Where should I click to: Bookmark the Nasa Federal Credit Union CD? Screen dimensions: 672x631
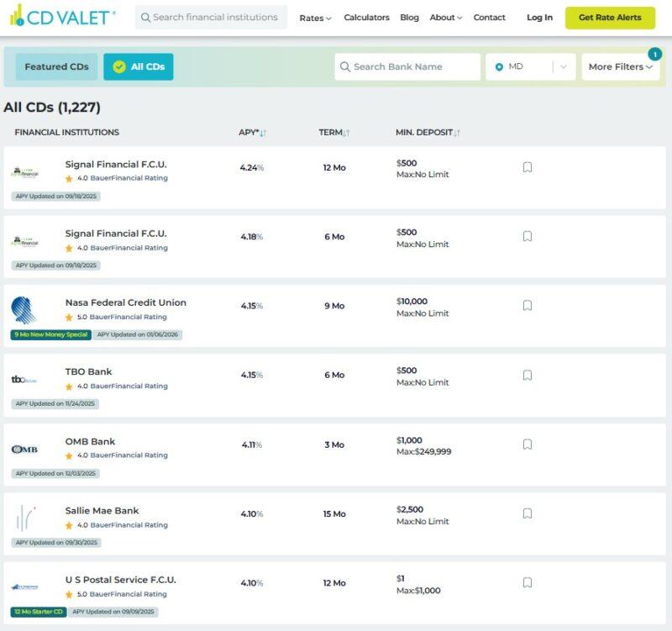pos(527,306)
